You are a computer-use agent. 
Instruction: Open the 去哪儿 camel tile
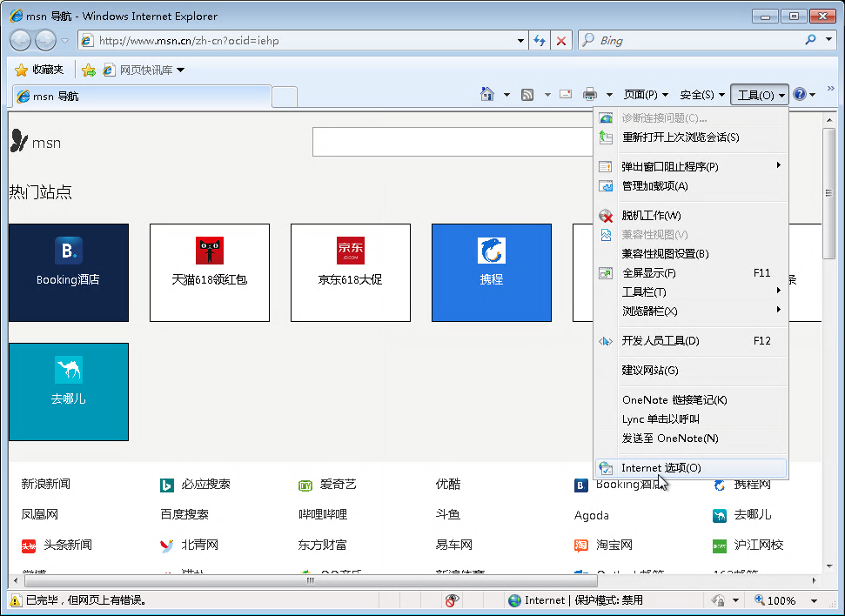(x=69, y=392)
